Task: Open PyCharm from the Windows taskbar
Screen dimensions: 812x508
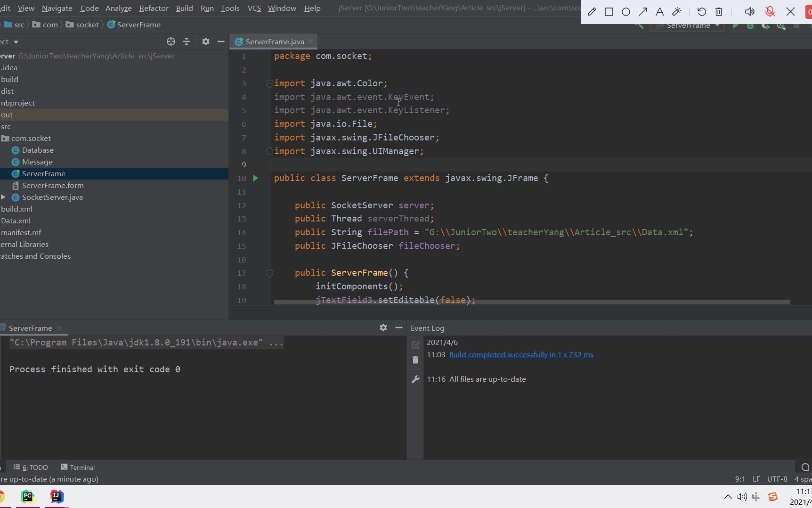Action: click(28, 496)
